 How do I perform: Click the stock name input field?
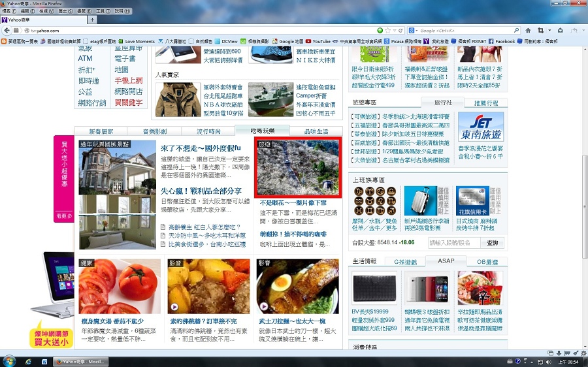click(454, 243)
